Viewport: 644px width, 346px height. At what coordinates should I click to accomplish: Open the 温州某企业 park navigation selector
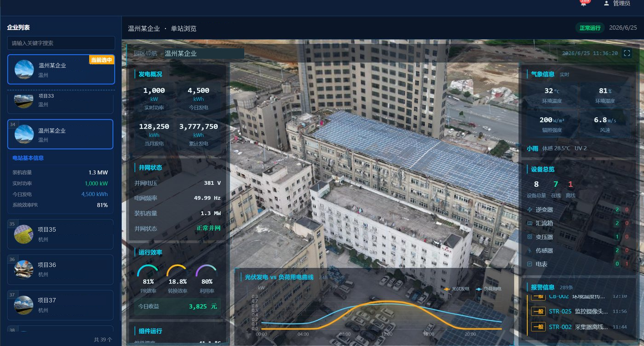tap(203, 53)
